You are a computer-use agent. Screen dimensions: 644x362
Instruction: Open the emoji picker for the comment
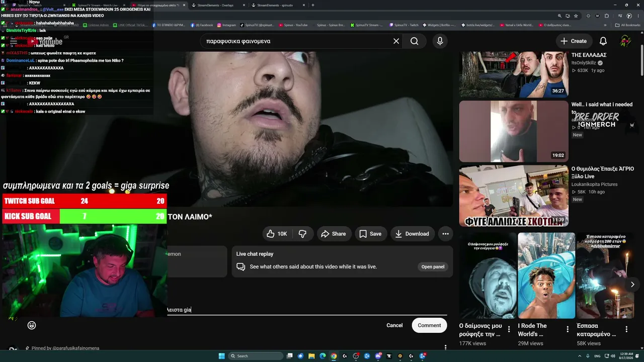click(x=32, y=325)
